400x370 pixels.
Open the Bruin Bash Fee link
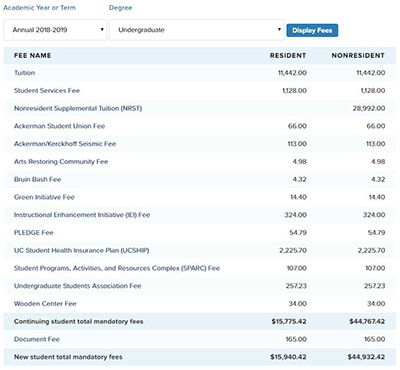click(x=37, y=179)
